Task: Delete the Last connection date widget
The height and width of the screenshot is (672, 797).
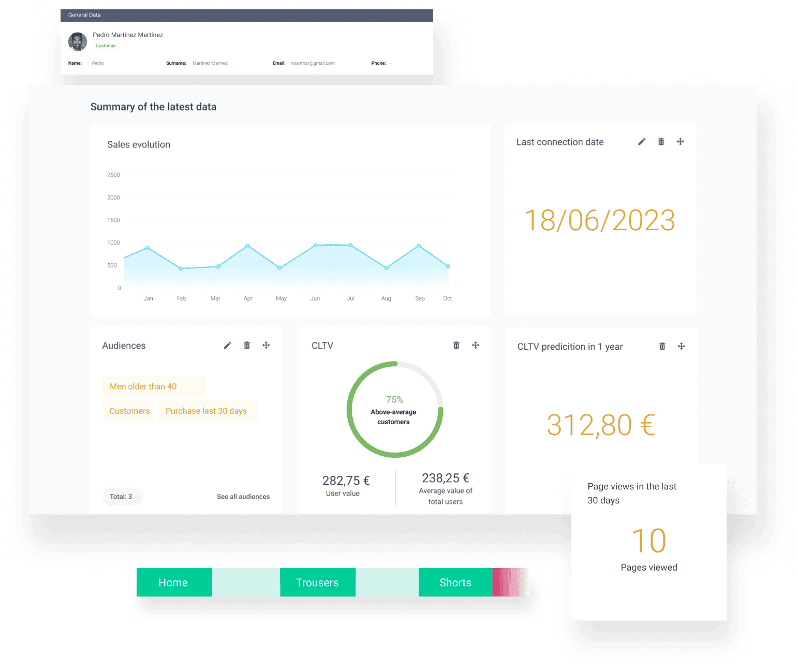Action: click(x=661, y=142)
